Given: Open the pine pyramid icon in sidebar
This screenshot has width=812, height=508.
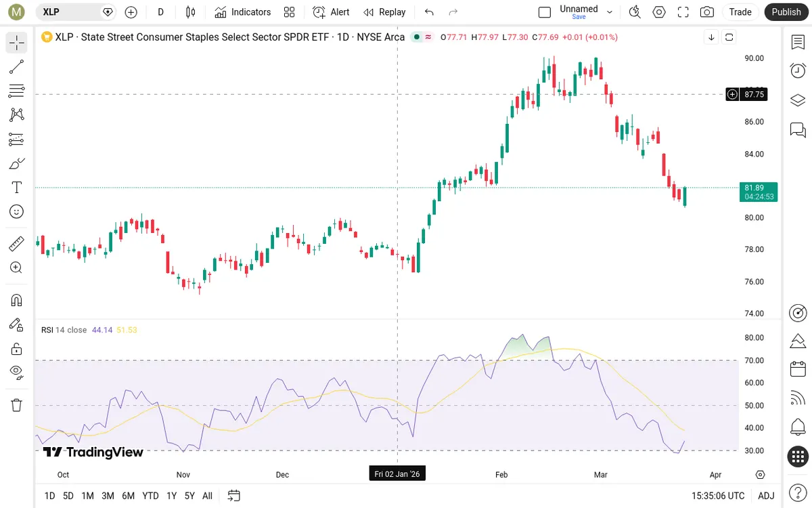Looking at the screenshot, I should point(798,340).
